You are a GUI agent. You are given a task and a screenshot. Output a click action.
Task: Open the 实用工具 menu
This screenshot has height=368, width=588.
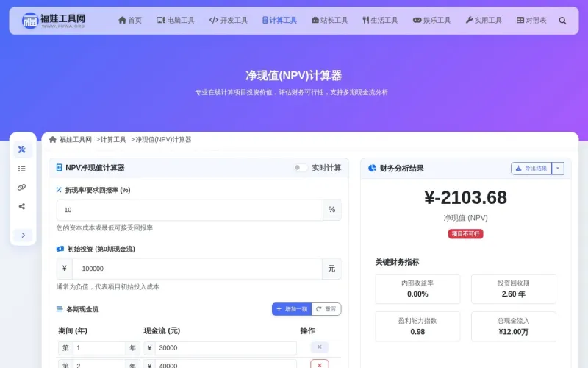(484, 21)
